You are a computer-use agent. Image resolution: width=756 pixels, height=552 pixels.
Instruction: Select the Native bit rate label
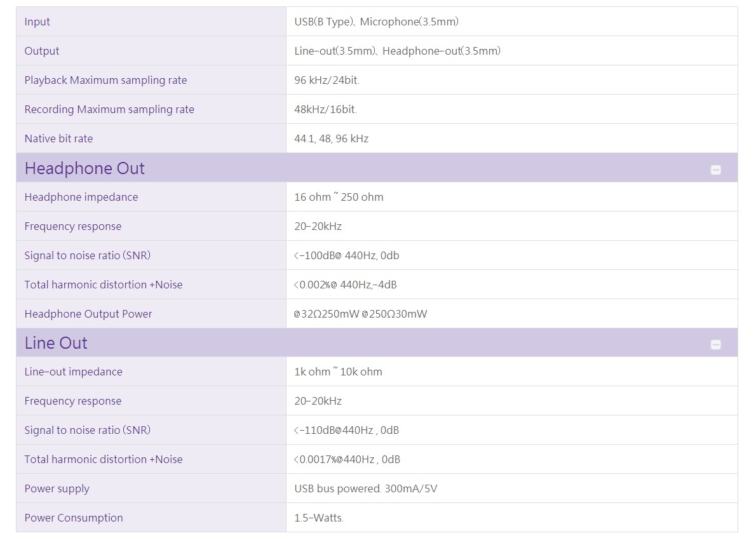[x=58, y=138]
